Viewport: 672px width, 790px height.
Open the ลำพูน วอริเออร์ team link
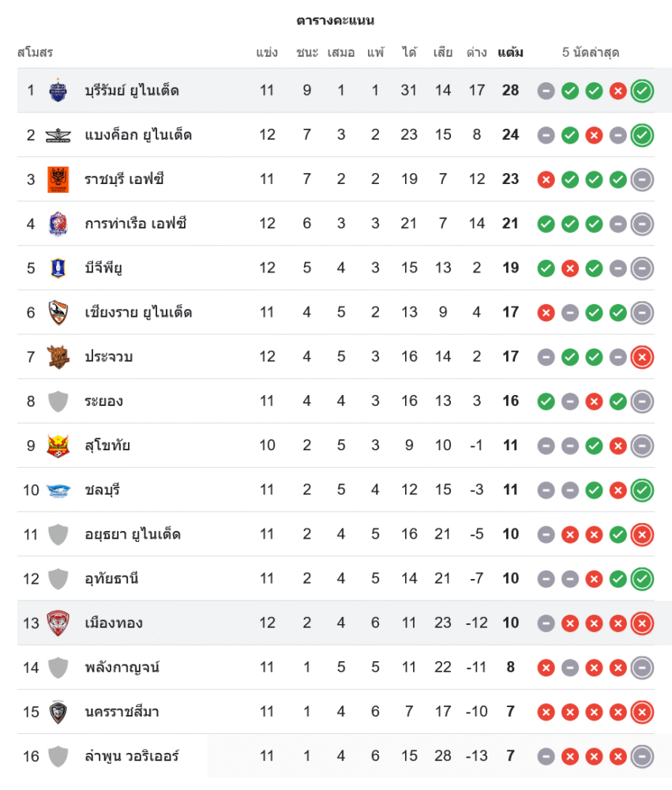pos(132,756)
